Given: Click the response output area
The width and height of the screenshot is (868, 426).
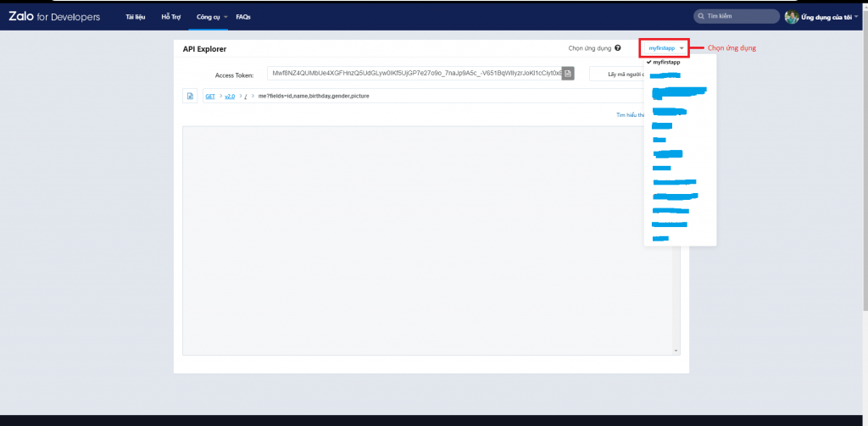Looking at the screenshot, I should point(427,241).
